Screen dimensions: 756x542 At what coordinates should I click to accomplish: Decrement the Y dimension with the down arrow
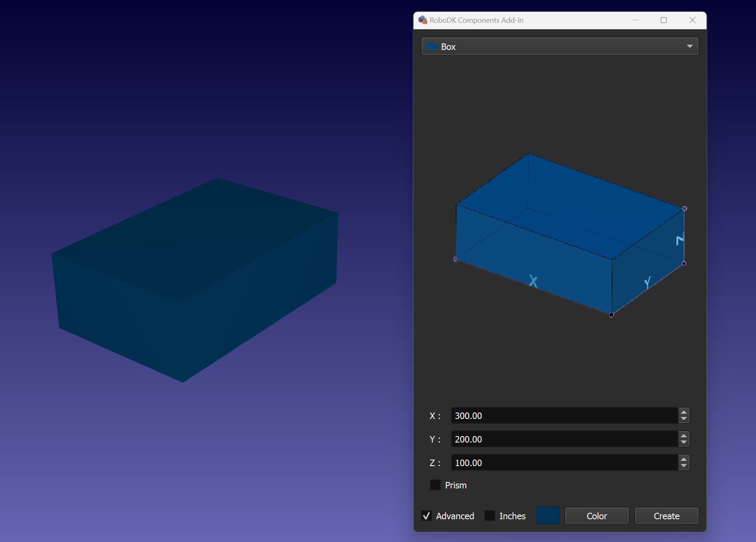(683, 443)
